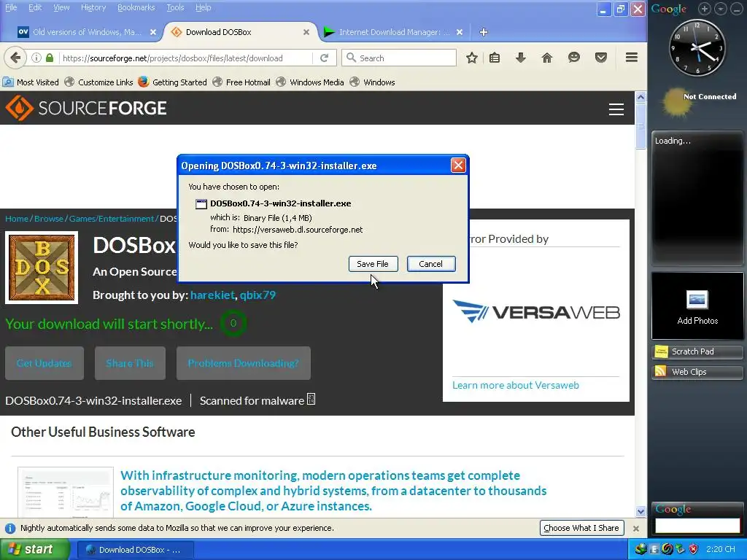747x560 pixels.
Task: Click the Get Updates button
Action: [44, 363]
